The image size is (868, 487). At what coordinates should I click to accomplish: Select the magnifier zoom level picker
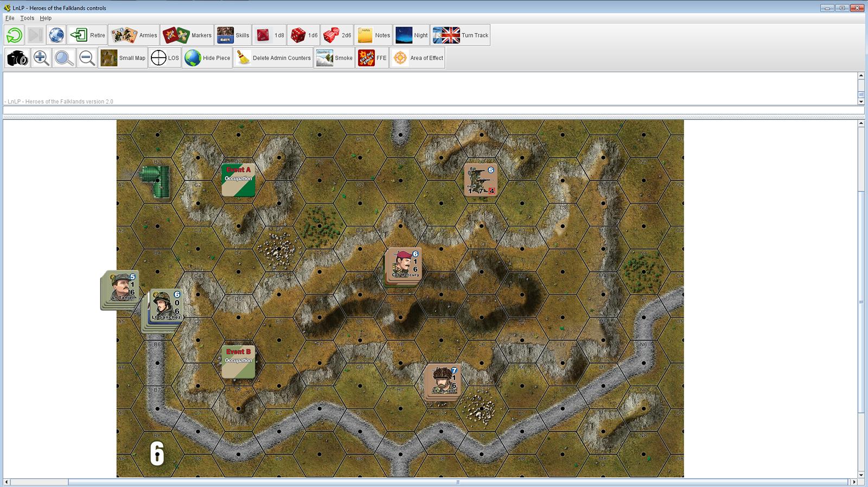[64, 58]
